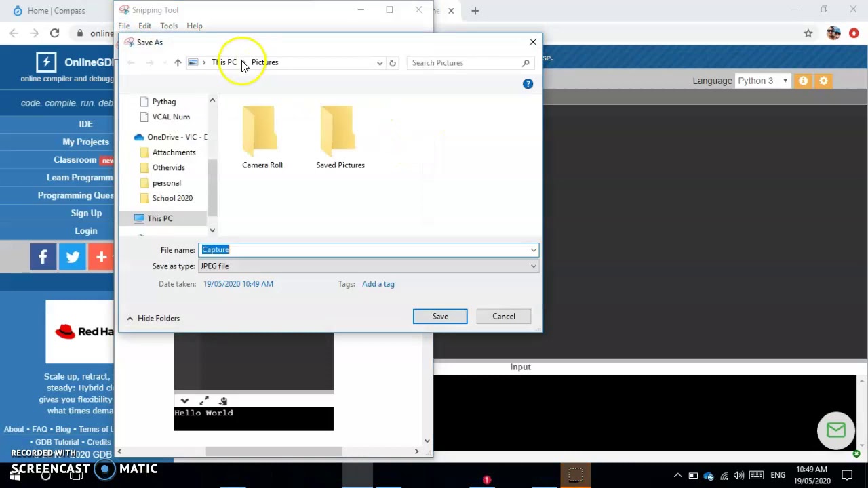This screenshot has height=488, width=868.
Task: Click the FAQ footer link
Action: [x=40, y=429]
